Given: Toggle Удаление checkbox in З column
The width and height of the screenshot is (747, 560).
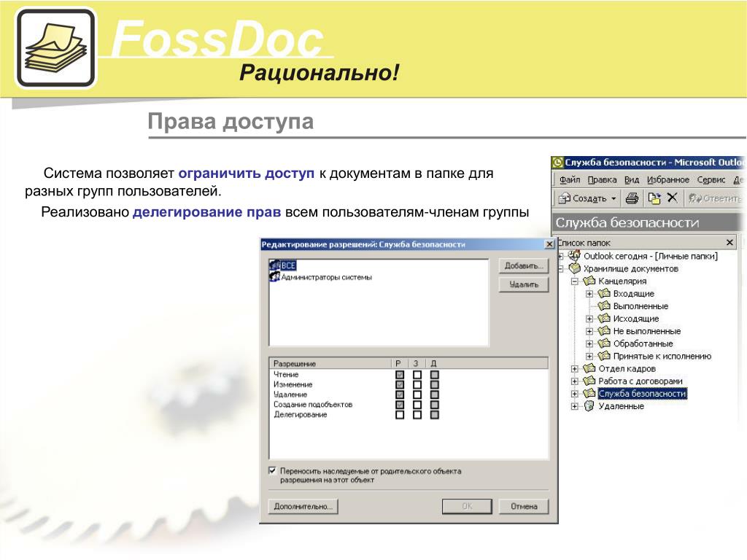Looking at the screenshot, I should tap(417, 394).
